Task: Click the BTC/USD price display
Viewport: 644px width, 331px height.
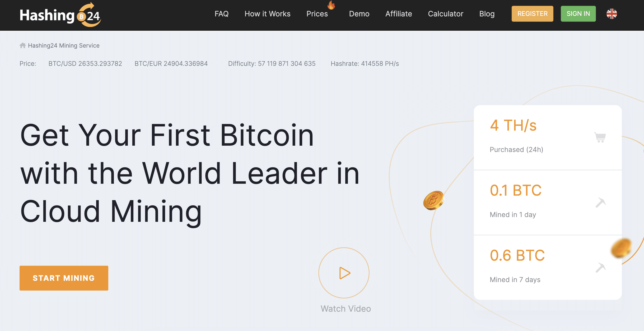Action: point(84,63)
